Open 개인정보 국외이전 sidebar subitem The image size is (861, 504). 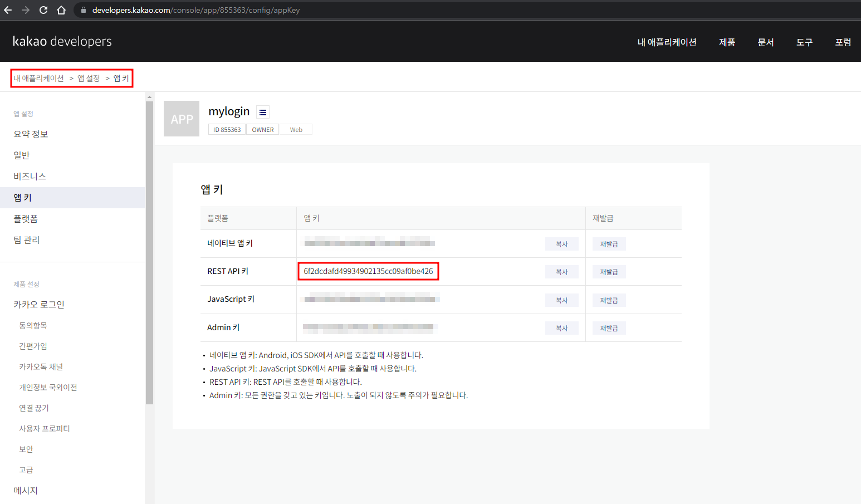click(x=48, y=387)
